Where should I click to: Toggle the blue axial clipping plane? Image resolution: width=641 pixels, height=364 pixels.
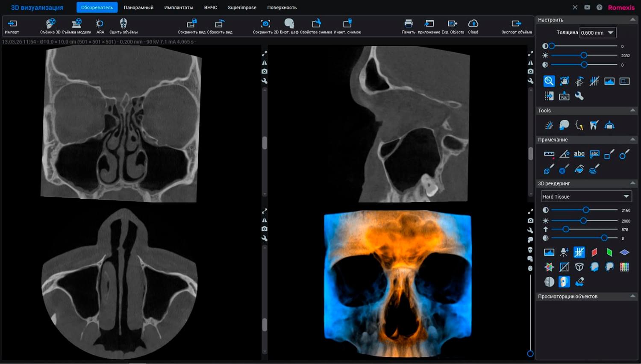(x=624, y=252)
